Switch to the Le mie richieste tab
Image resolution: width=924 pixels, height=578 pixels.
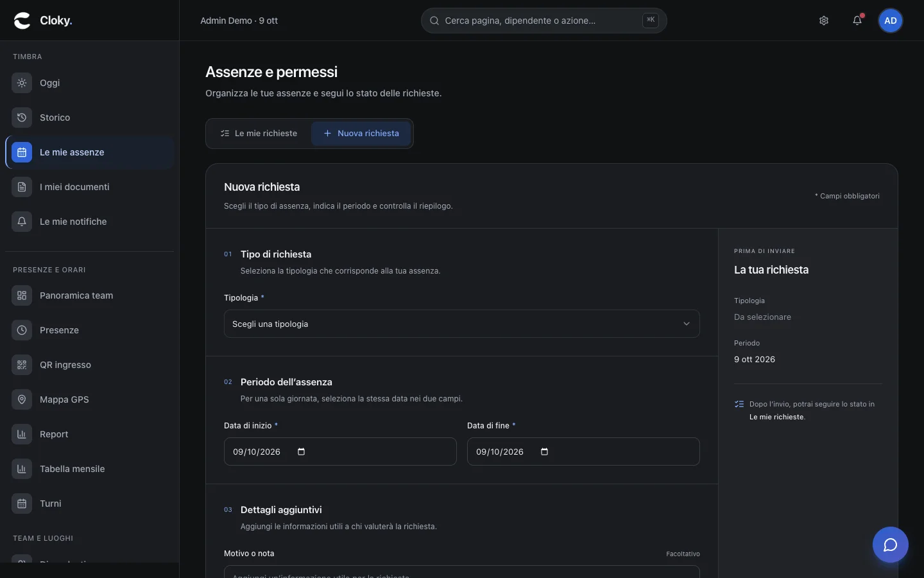[259, 134]
